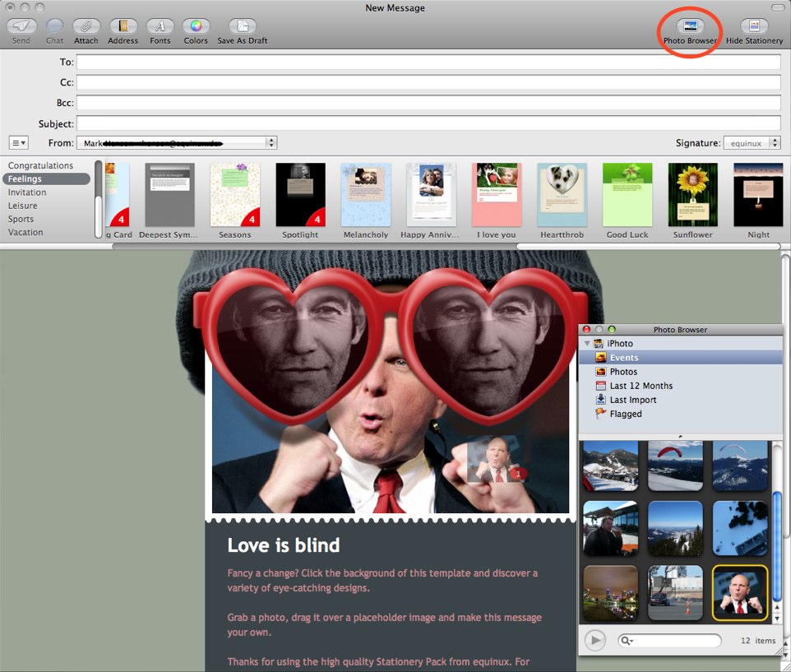
Task: Select the Invitation stationery category
Action: click(x=27, y=192)
